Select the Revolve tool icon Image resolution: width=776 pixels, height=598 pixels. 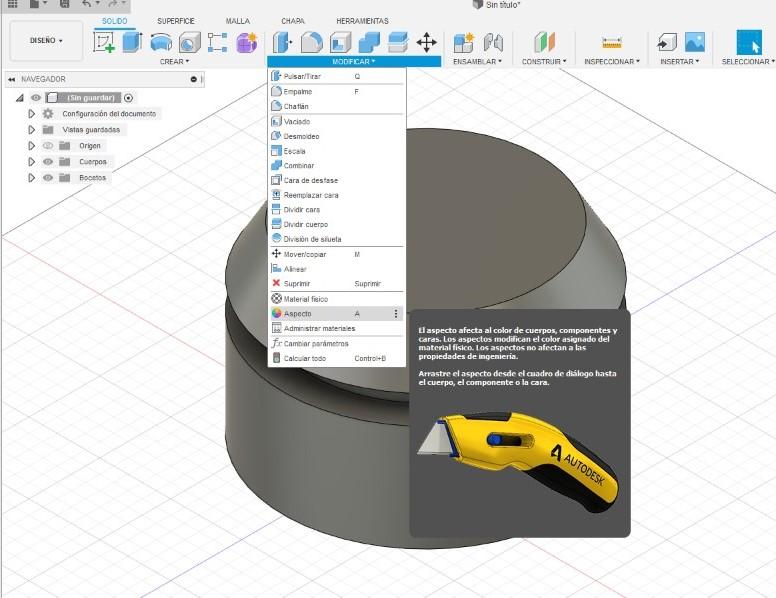pyautogui.click(x=161, y=42)
